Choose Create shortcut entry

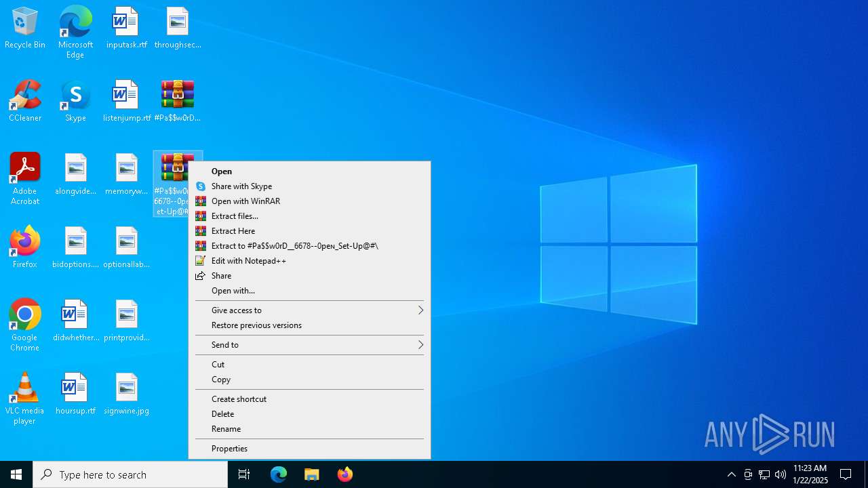[x=309, y=399]
